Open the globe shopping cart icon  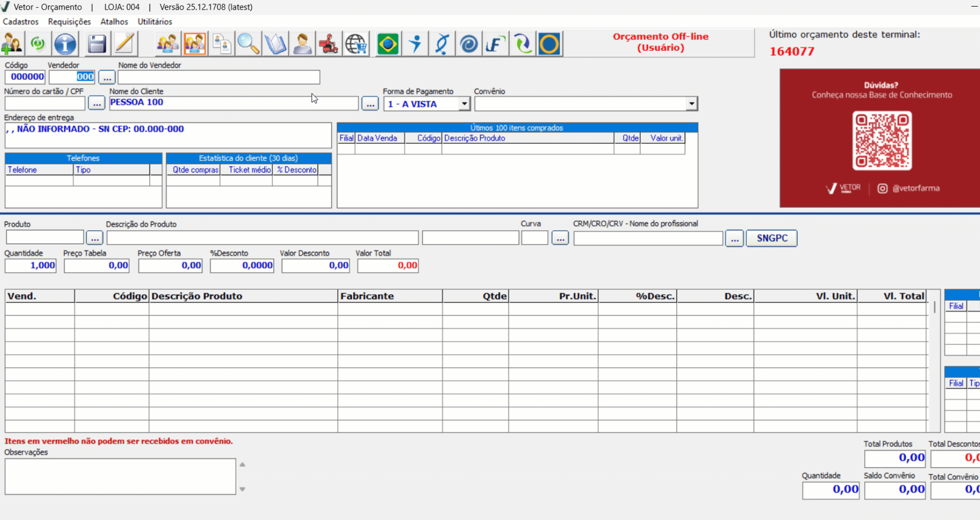(356, 44)
